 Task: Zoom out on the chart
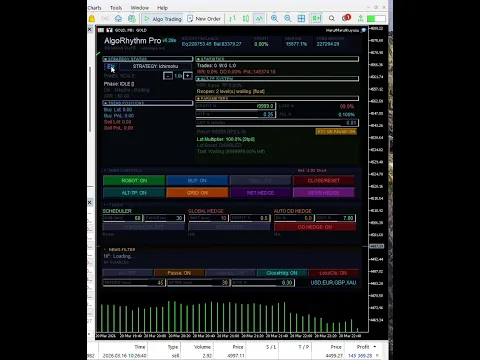tap(288, 19)
